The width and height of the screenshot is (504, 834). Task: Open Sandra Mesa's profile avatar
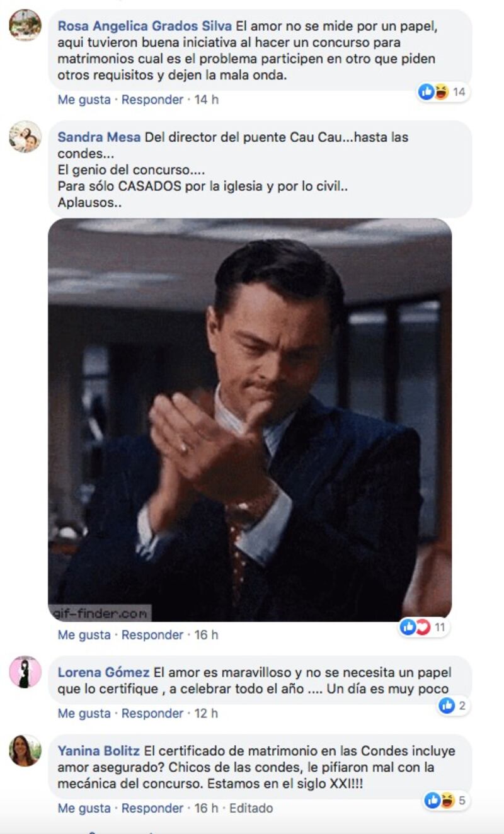click(x=25, y=137)
